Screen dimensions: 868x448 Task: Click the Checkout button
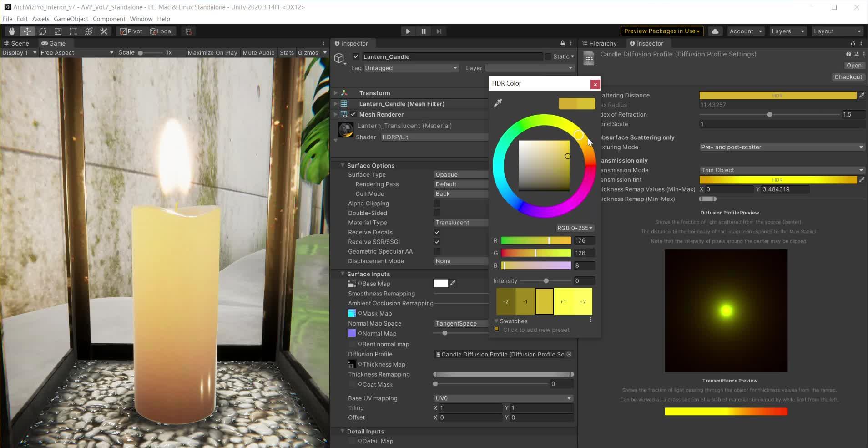pos(848,77)
